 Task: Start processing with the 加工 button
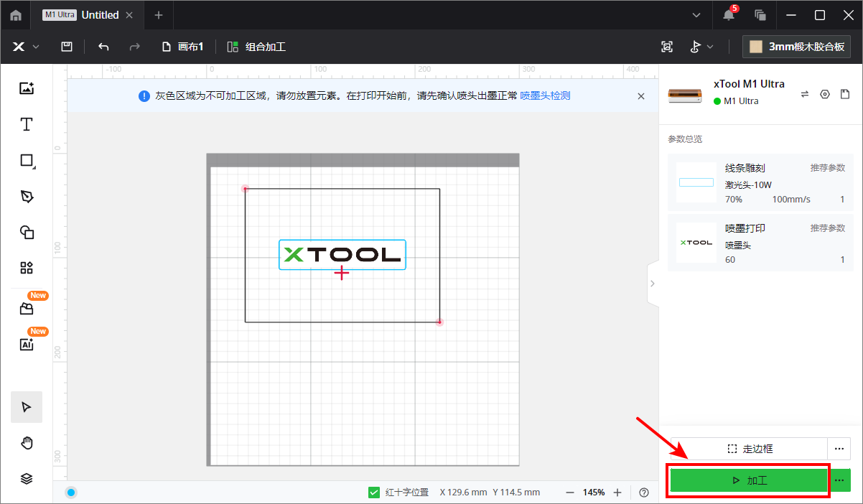coord(750,480)
